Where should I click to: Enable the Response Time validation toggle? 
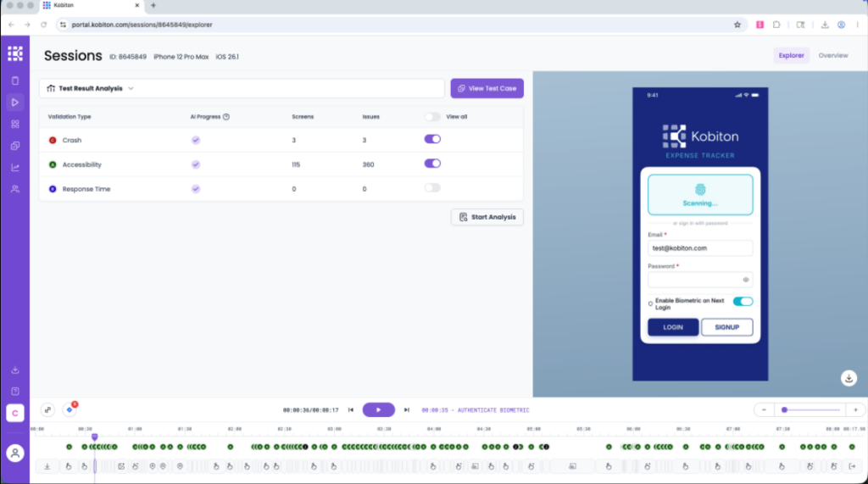click(432, 187)
